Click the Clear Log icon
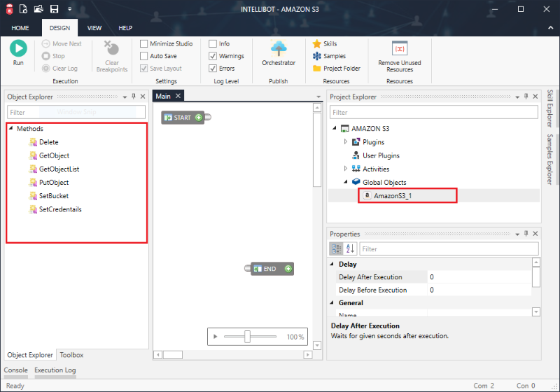The image size is (560, 392). click(45, 68)
